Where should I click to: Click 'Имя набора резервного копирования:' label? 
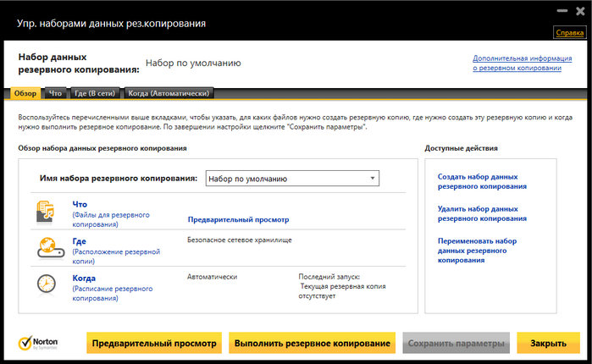(119, 179)
